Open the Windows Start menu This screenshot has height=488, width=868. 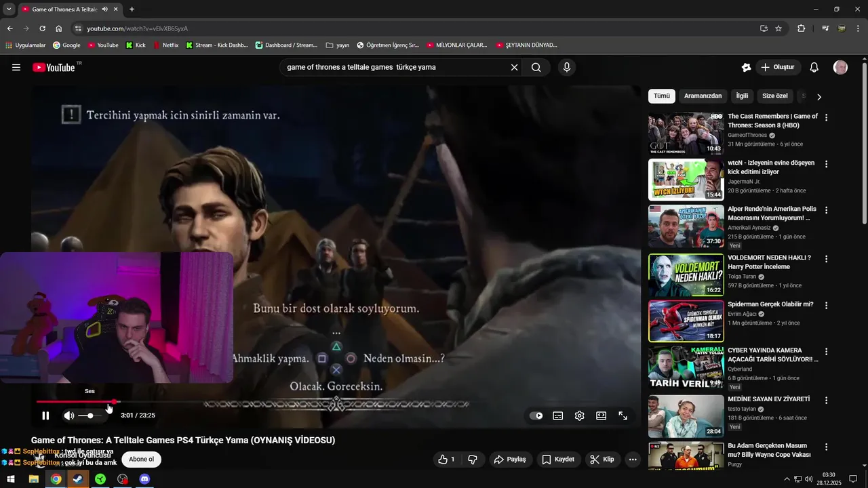(x=11, y=479)
